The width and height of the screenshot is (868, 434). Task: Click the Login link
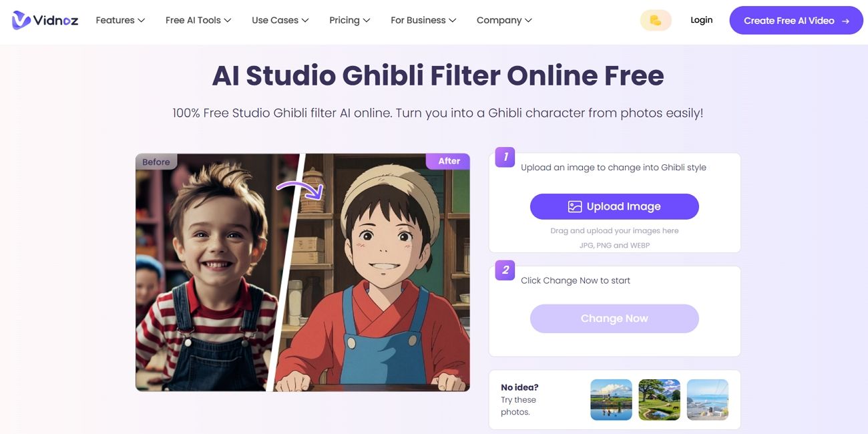coord(701,19)
